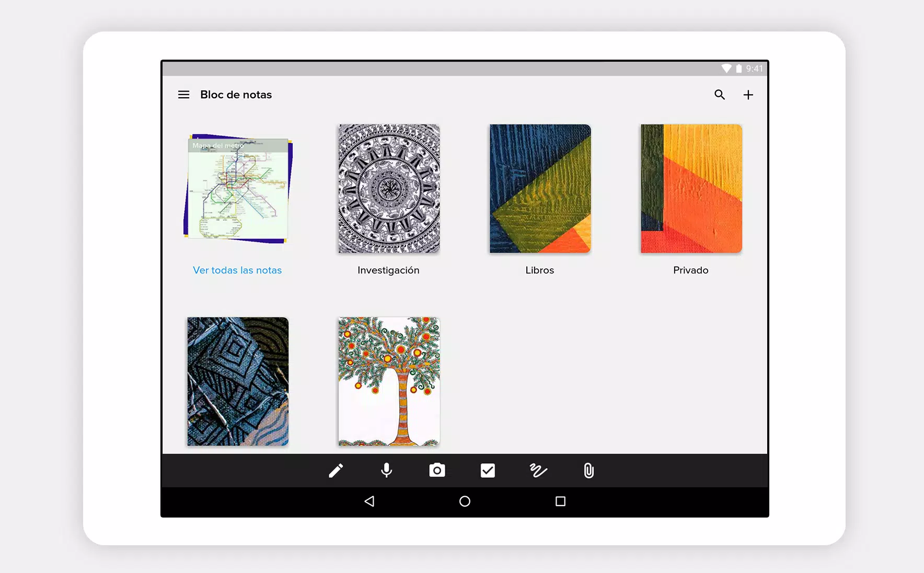Create a checklist note with checkbox icon
Viewport: 924px width, 573px height.
tap(488, 471)
